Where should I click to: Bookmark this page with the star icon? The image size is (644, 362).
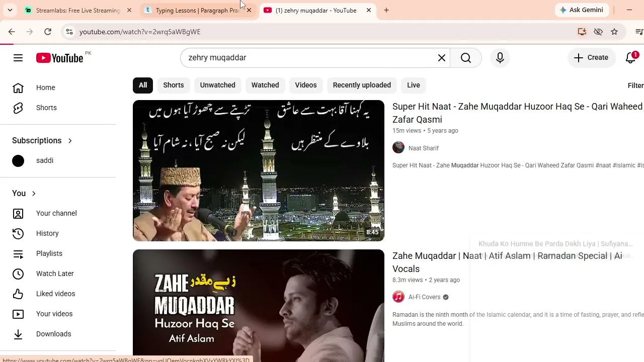click(614, 32)
